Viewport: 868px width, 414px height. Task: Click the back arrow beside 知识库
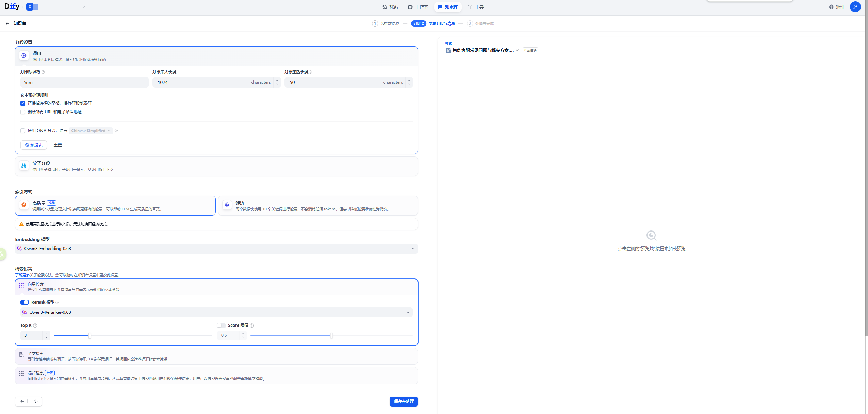7,23
